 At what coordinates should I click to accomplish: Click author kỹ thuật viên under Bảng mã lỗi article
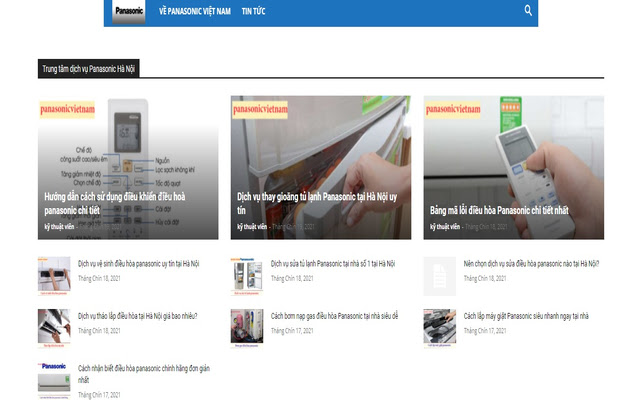444,227
